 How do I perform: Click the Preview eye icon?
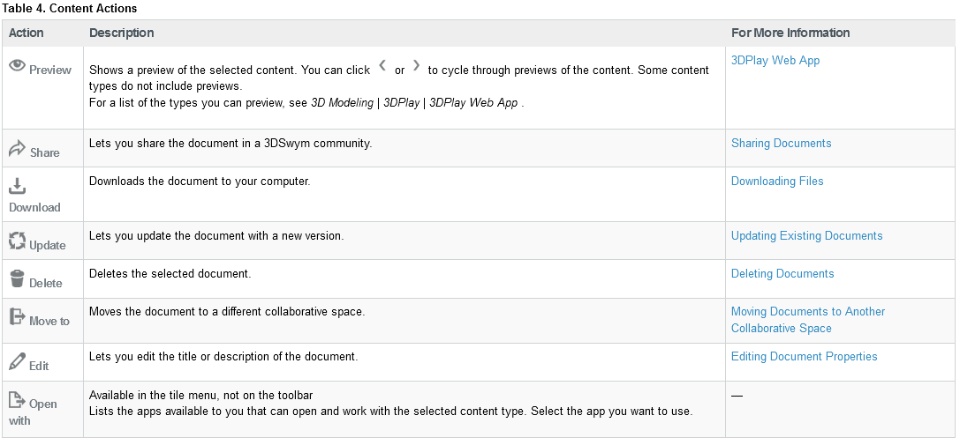coord(17,66)
